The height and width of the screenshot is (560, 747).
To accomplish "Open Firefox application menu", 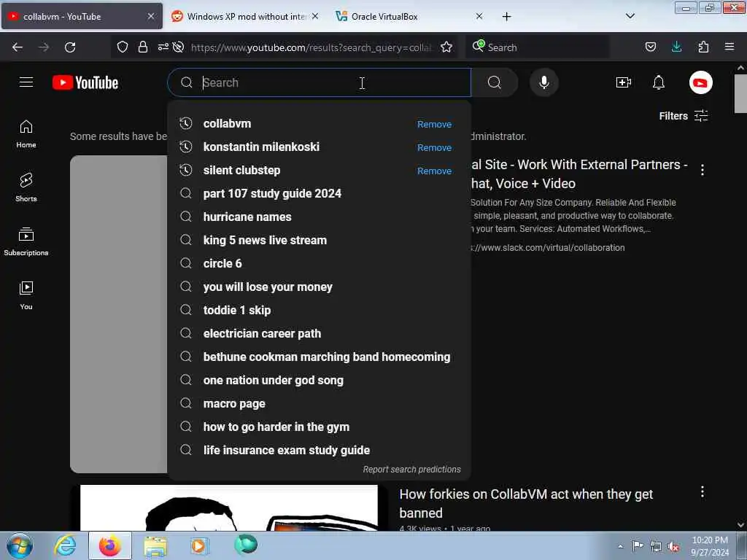I will pyautogui.click(x=729, y=47).
